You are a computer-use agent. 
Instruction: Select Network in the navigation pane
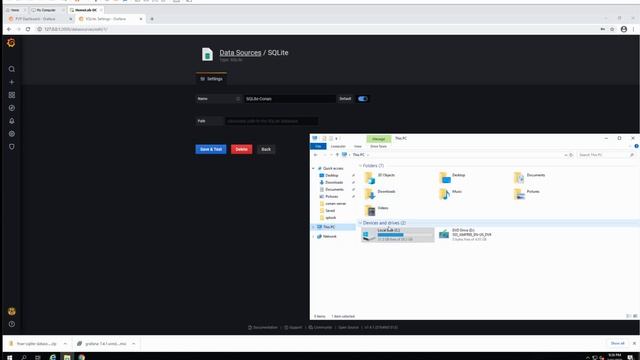click(329, 237)
